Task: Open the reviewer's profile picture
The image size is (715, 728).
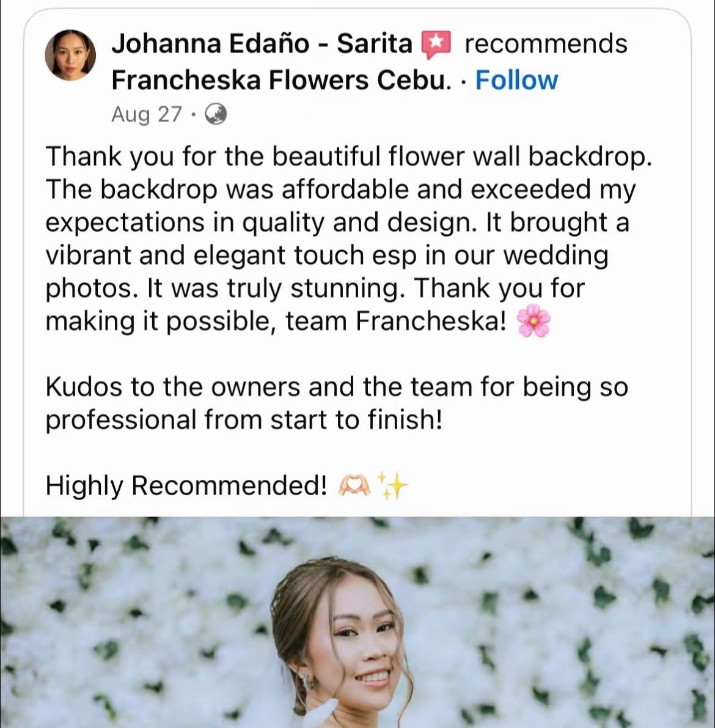Action: coord(70,55)
